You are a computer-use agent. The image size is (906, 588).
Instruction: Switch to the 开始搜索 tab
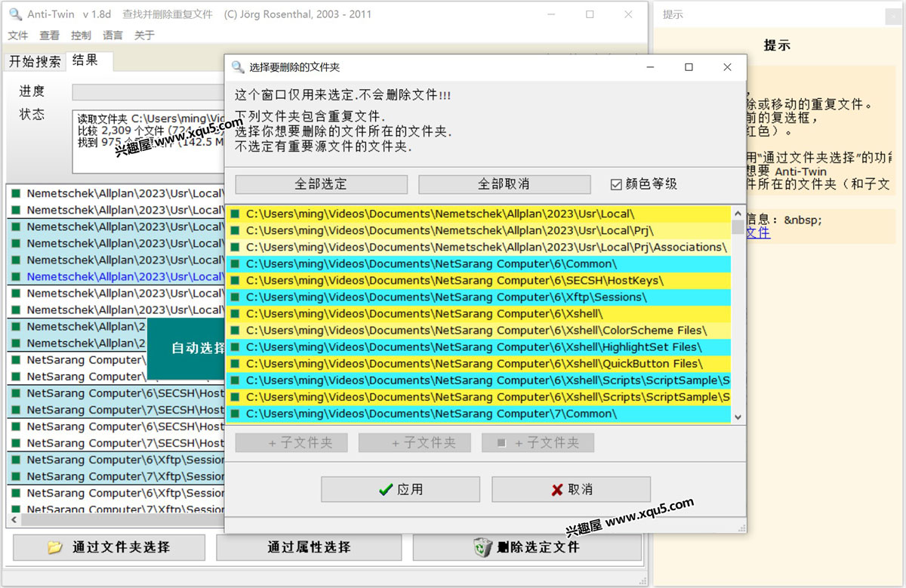coord(35,62)
